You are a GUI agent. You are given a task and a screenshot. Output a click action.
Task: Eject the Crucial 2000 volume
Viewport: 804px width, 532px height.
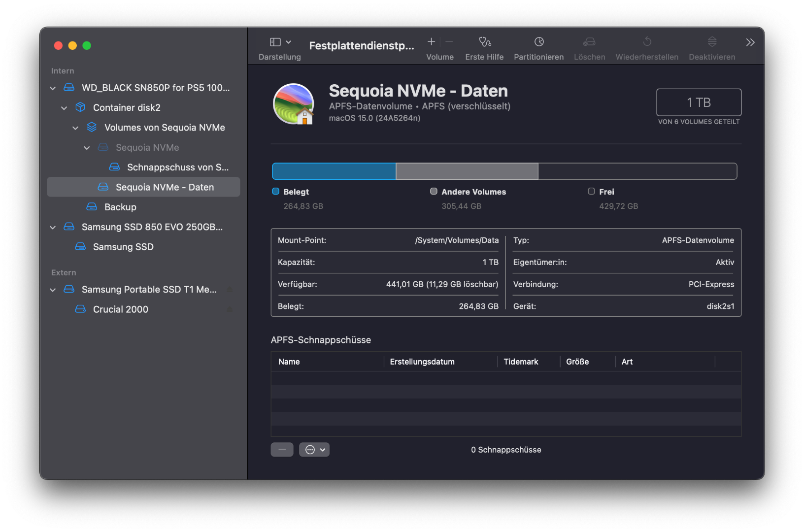(x=230, y=309)
